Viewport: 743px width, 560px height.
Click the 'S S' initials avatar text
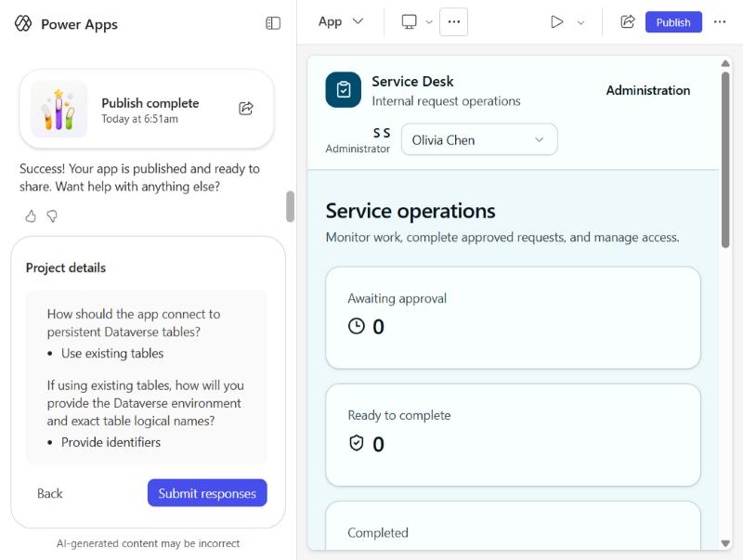[x=382, y=133]
